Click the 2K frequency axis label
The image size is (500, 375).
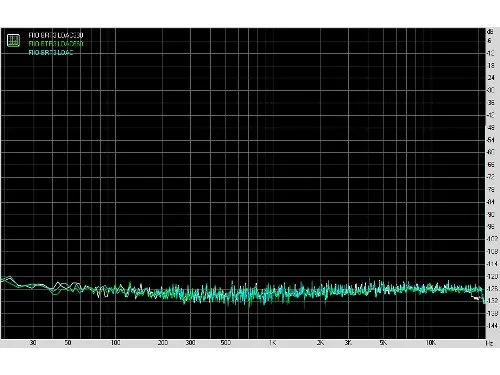[x=320, y=343]
